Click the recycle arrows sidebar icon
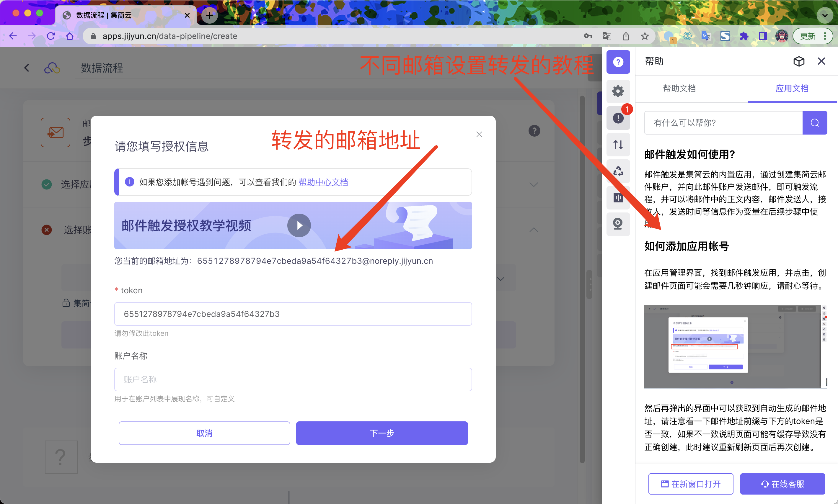The height and width of the screenshot is (504, 838). point(618,171)
